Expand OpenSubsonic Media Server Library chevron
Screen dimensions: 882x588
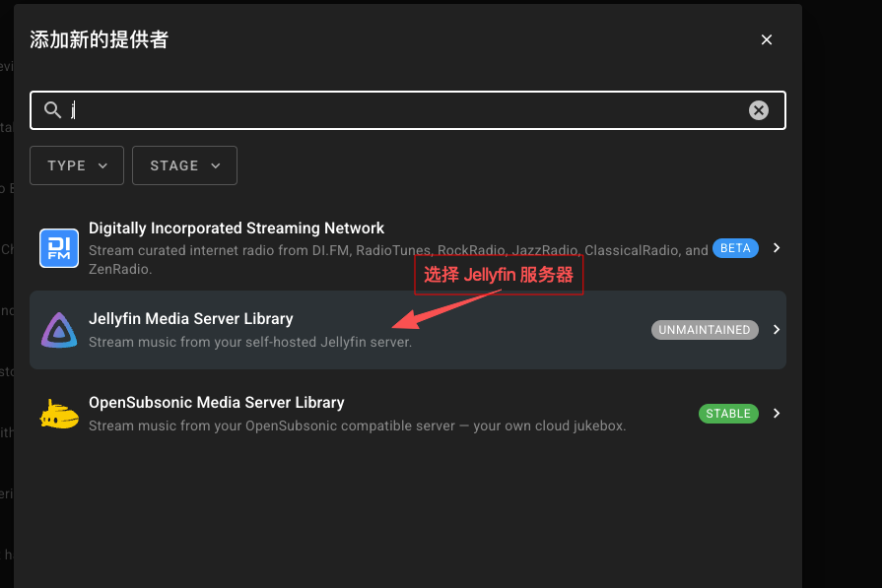[777, 414]
